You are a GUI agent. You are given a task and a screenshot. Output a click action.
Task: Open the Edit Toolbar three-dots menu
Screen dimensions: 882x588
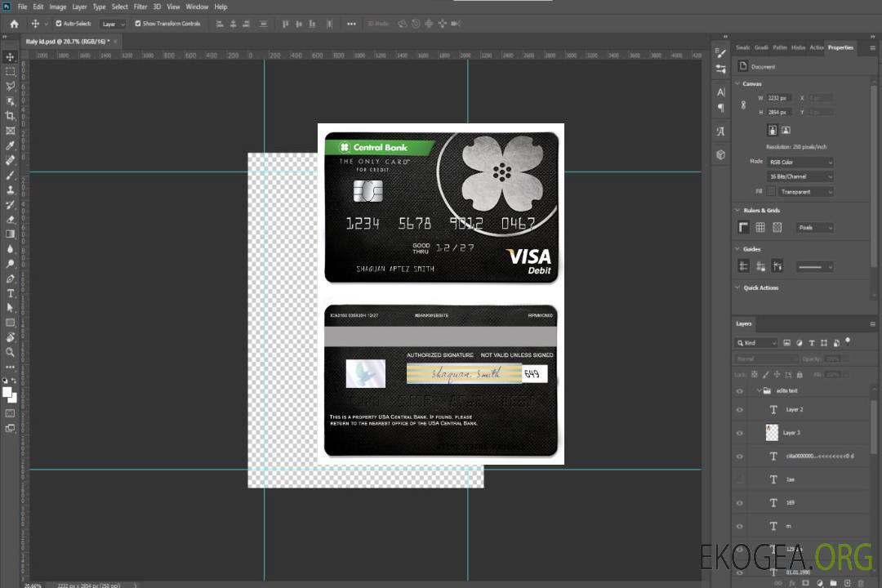(x=10, y=367)
